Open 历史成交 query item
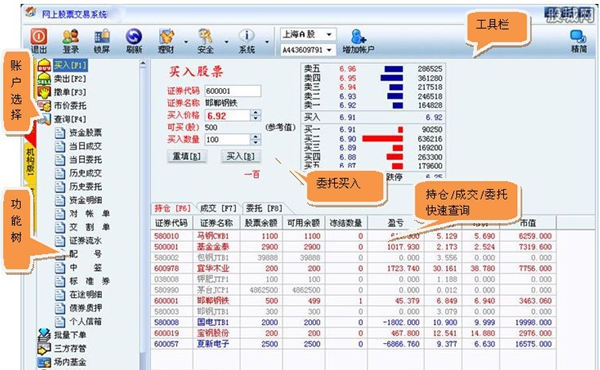Image resolution: width=600 pixels, height=370 pixels. click(85, 173)
